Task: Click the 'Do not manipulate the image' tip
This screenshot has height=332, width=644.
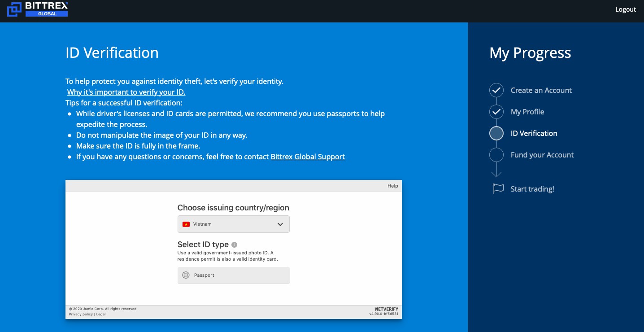Action: tap(161, 135)
